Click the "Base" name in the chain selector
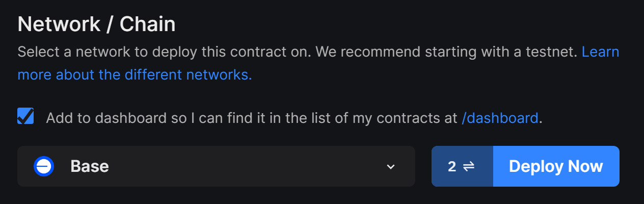This screenshot has height=204, width=644. [x=90, y=166]
